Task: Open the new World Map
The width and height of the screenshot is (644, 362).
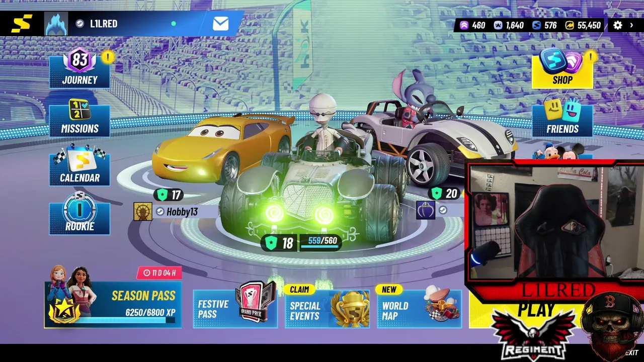Action: [x=419, y=308]
